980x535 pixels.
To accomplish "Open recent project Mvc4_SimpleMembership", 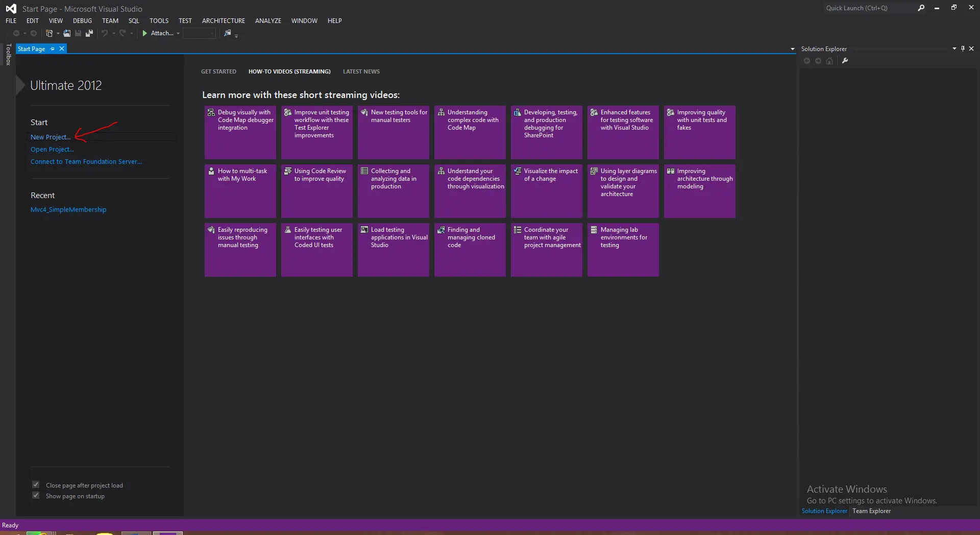I will point(68,210).
